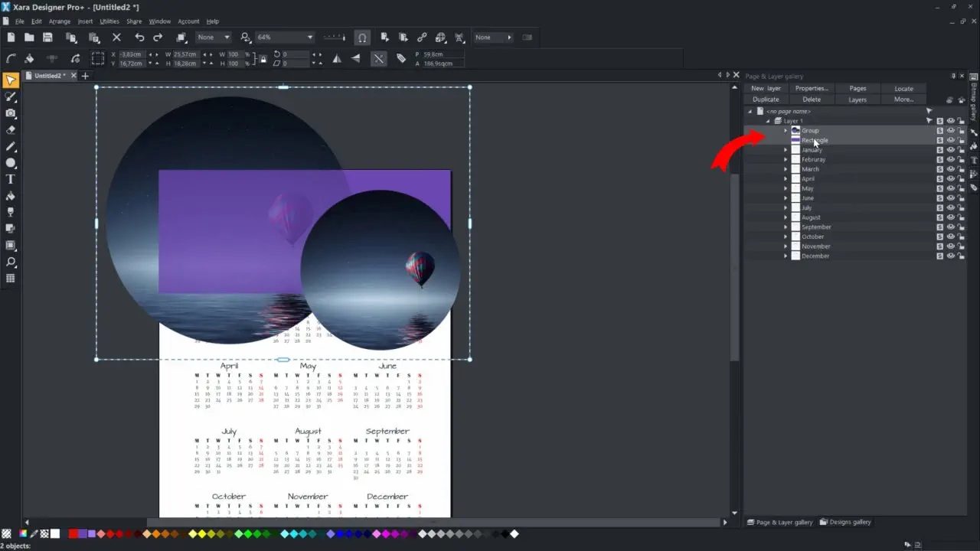Click the flip vertical triangle icon
Image resolution: width=980 pixels, height=551 pixels.
pyautogui.click(x=355, y=58)
